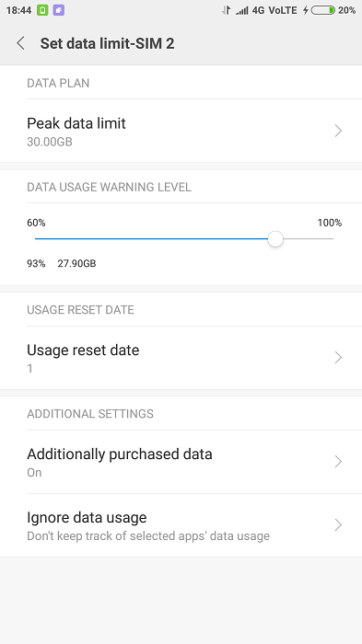Viewport: 362px width, 644px height.
Task: Open Ignore data usage option
Action: tap(181, 525)
